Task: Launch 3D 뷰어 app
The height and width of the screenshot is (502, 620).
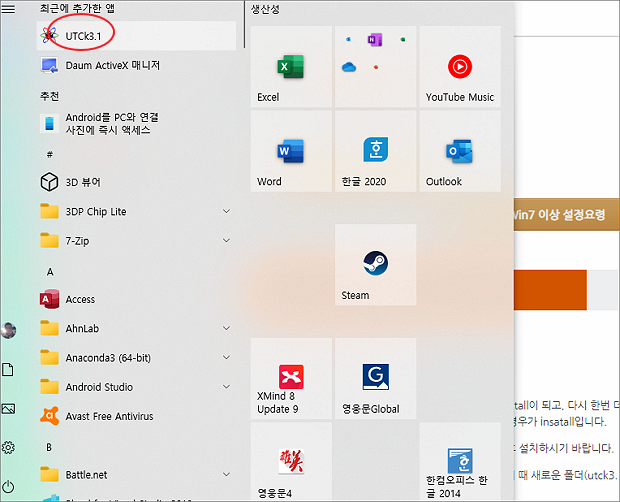Action: tap(136, 182)
